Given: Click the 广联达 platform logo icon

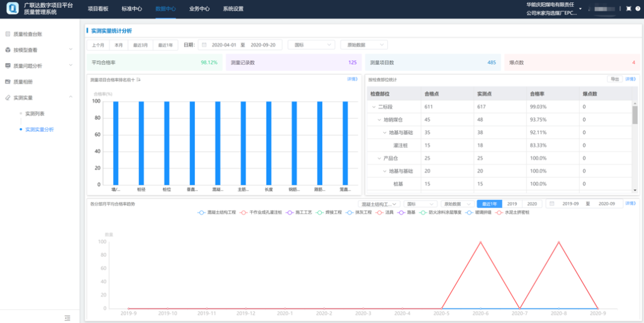Looking at the screenshot, I should coord(12,9).
